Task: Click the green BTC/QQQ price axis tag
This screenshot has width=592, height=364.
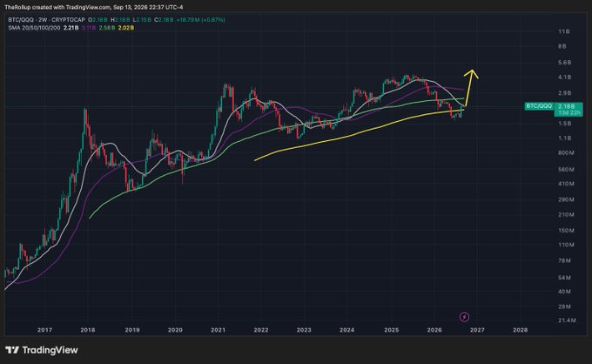Action: coord(539,106)
